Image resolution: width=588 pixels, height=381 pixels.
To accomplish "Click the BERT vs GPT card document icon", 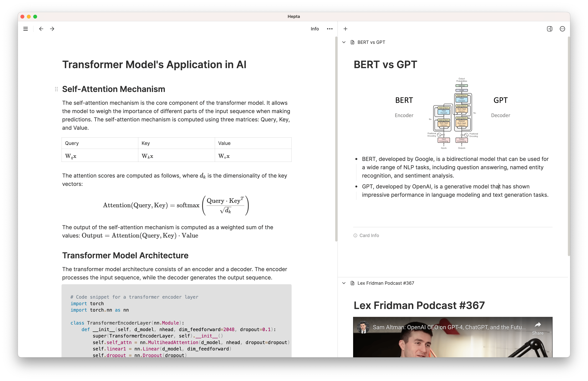I will [352, 42].
